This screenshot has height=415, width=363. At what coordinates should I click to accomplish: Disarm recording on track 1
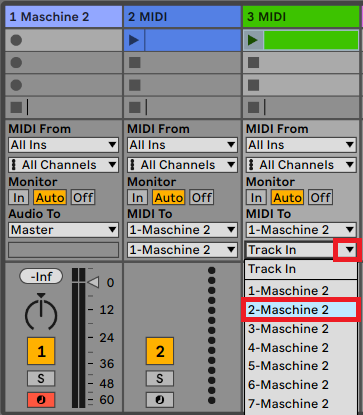[x=41, y=400]
